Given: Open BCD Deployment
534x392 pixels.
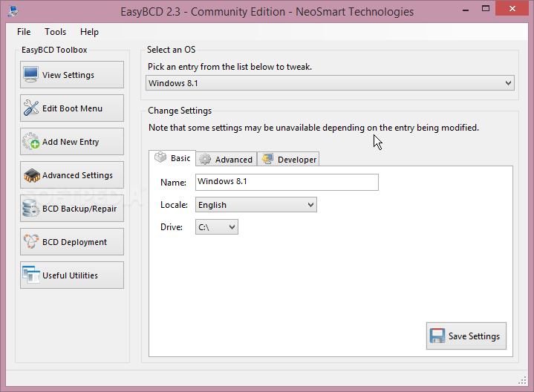Looking at the screenshot, I should click(x=72, y=241).
